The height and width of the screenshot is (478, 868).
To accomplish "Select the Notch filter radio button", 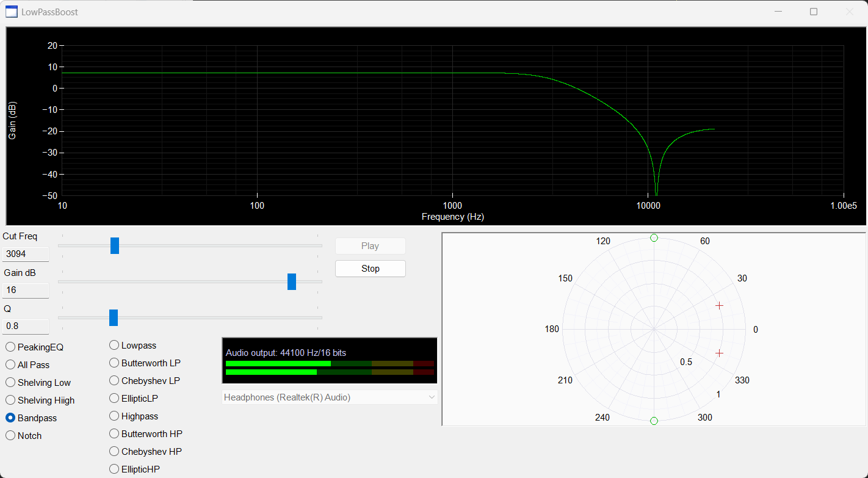I will point(24,436).
